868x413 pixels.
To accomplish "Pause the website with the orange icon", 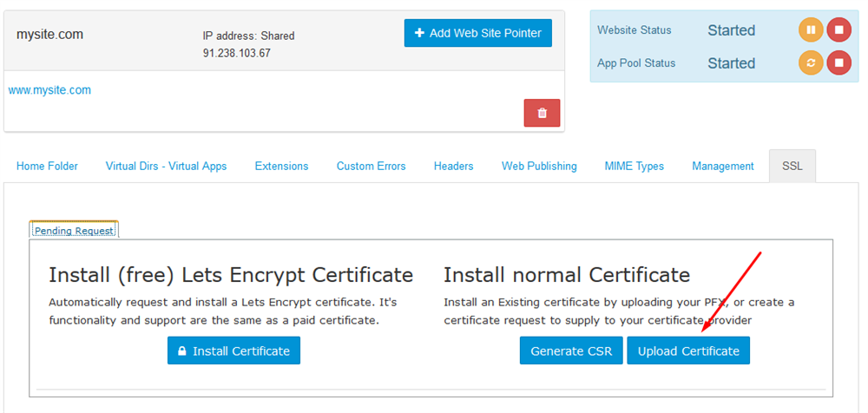I will point(811,29).
